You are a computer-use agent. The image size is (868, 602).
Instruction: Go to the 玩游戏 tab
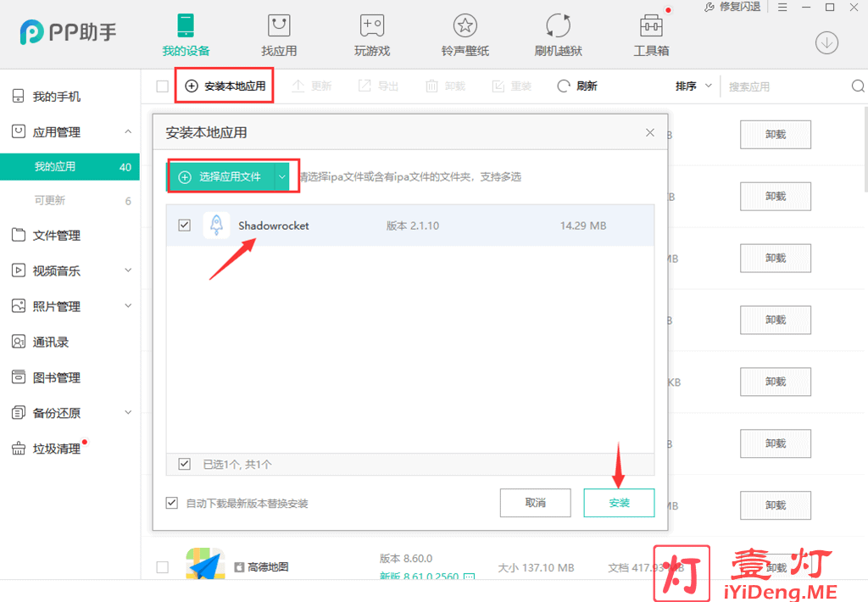click(372, 36)
